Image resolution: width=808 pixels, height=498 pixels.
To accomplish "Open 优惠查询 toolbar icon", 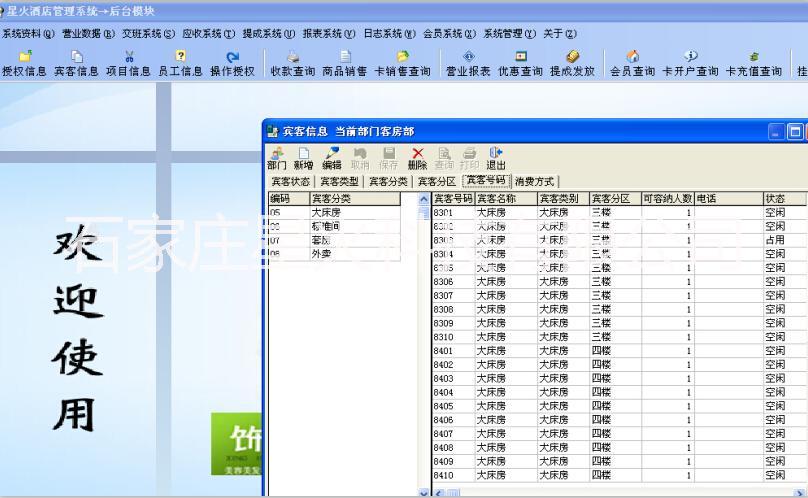I will coord(520,64).
